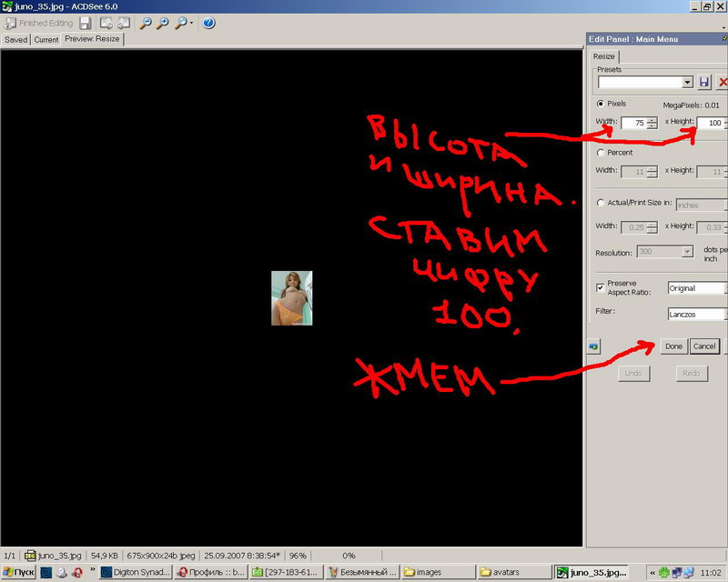The height and width of the screenshot is (582, 728).
Task: Toggle the Preserve Aspect Ratio checkbox
Action: 600,287
